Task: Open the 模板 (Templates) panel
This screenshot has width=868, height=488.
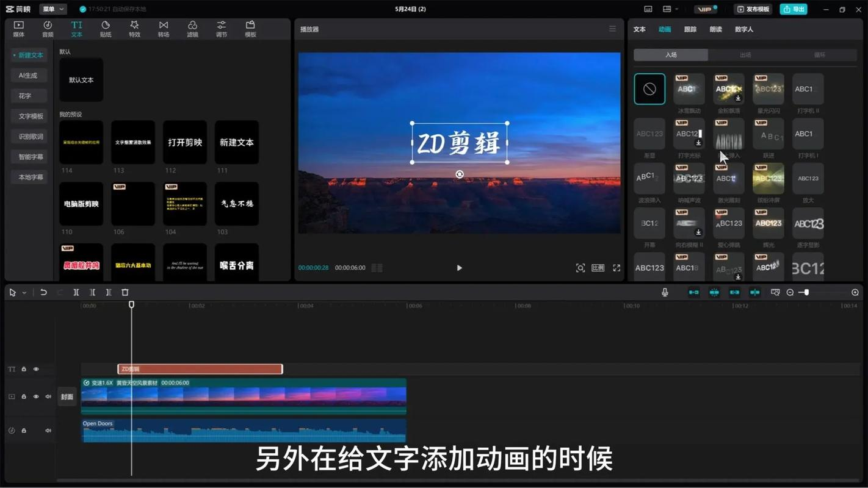Action: [x=250, y=29]
